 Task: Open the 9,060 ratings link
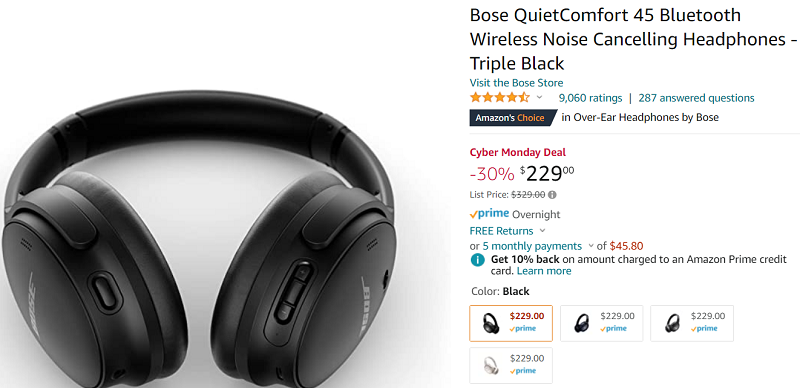590,98
